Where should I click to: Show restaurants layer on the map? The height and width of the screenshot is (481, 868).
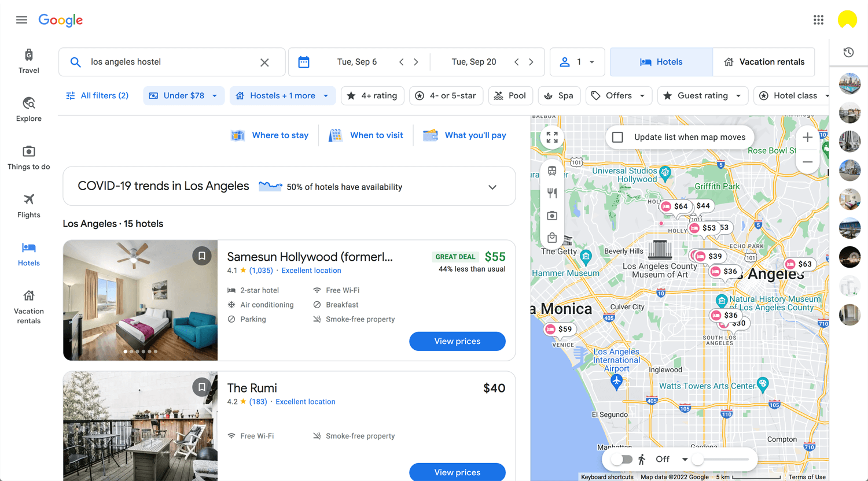pyautogui.click(x=552, y=193)
